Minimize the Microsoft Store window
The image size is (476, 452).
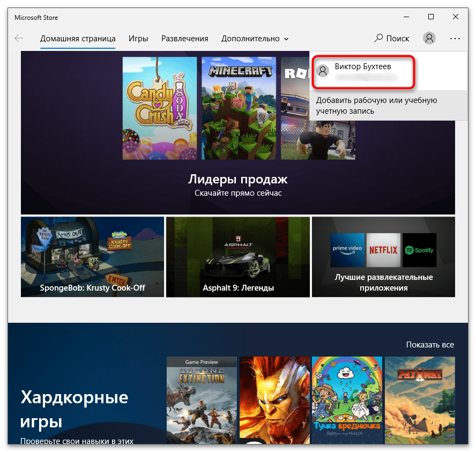(406, 17)
